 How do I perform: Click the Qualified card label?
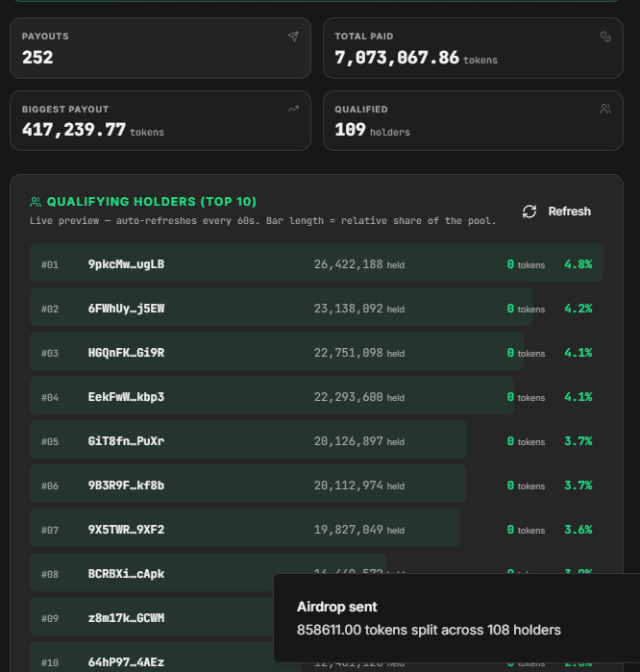point(361,110)
